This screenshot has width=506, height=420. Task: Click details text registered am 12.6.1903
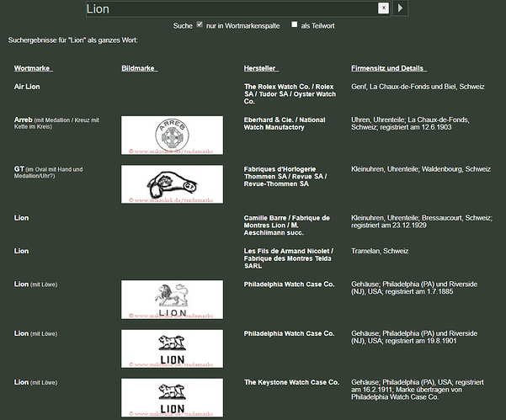click(410, 124)
